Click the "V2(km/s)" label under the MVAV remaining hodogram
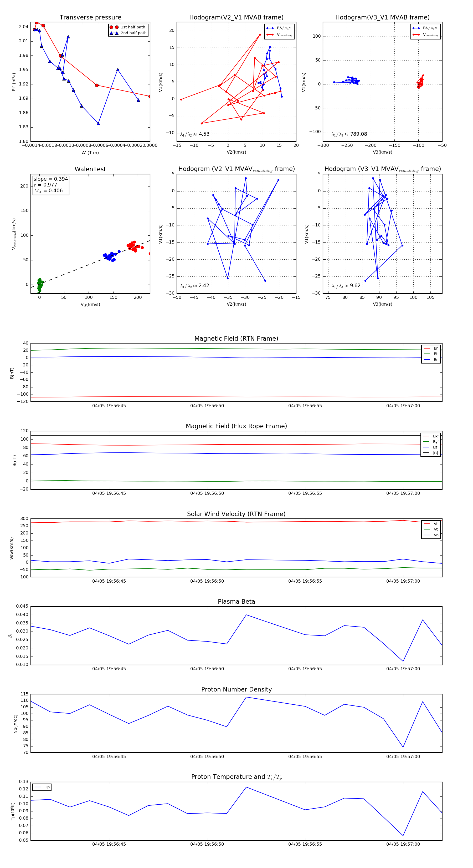The height and width of the screenshot is (868, 473). click(x=236, y=304)
